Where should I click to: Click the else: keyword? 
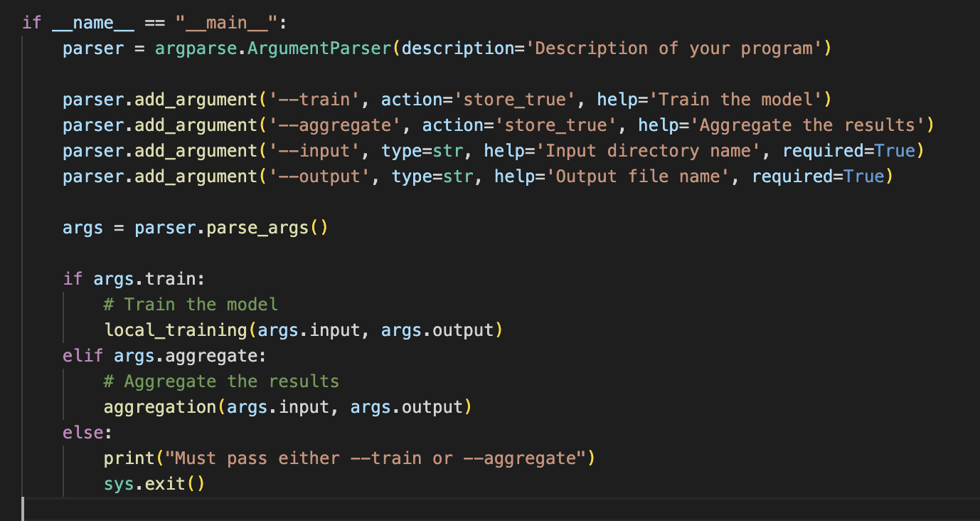click(88, 433)
